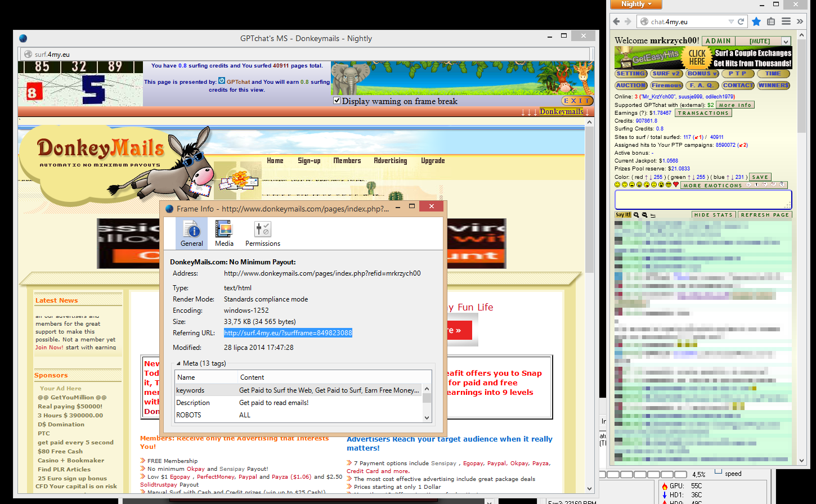The image size is (816, 504).
Task: Open the bookmarks list icon
Action: coord(771,21)
